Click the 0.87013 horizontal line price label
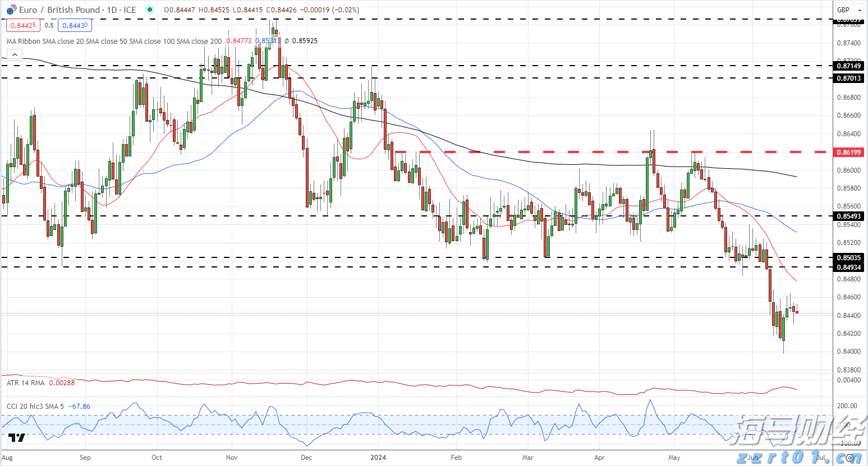 pyautogui.click(x=849, y=79)
